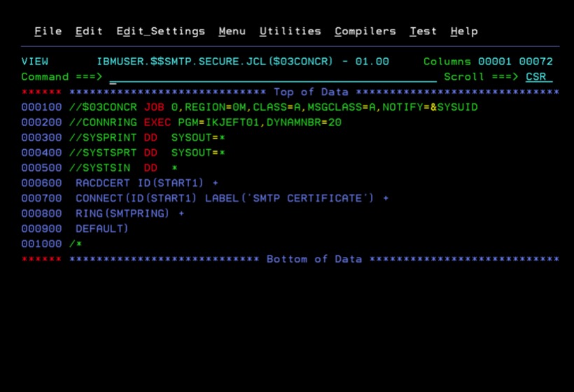Open the File menu
The image size is (574, 392).
[x=48, y=31]
